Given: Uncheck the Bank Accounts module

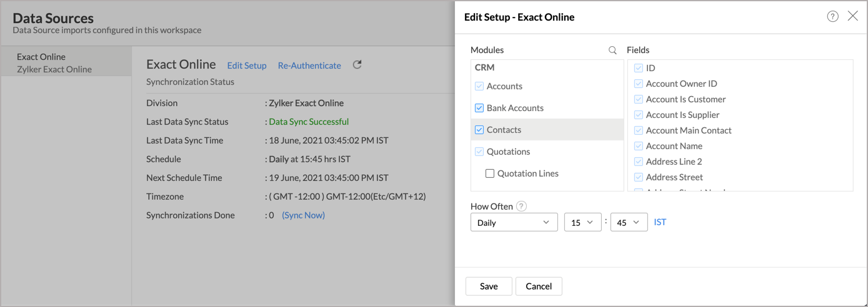Looking at the screenshot, I should 479,108.
